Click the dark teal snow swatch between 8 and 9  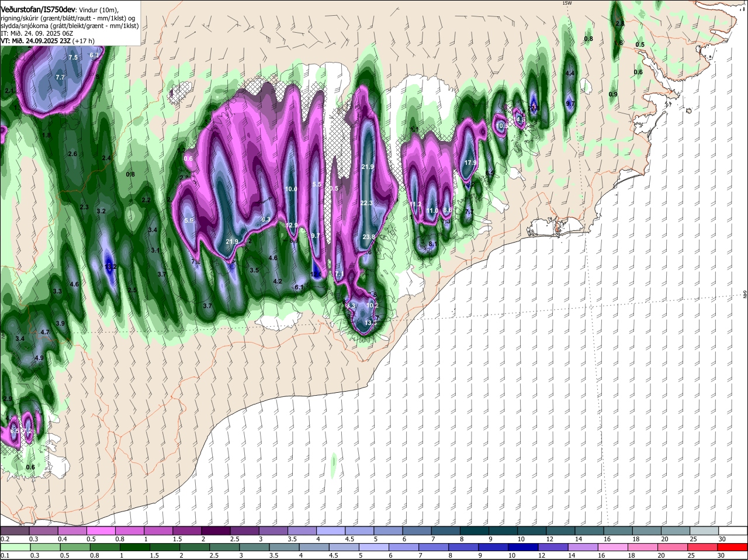pyautogui.click(x=475, y=531)
